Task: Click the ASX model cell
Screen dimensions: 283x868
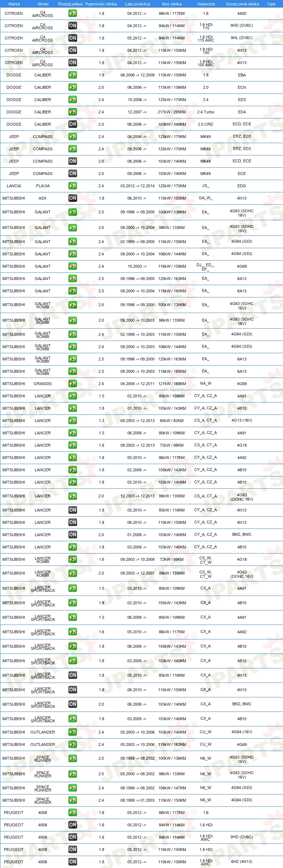Action: pyautogui.click(x=43, y=198)
